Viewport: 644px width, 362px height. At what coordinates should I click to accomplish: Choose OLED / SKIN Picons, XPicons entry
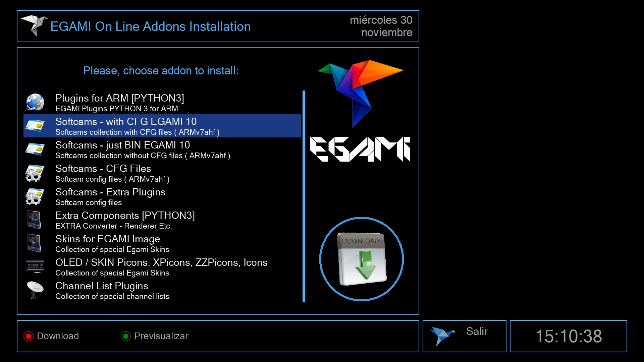point(161,263)
